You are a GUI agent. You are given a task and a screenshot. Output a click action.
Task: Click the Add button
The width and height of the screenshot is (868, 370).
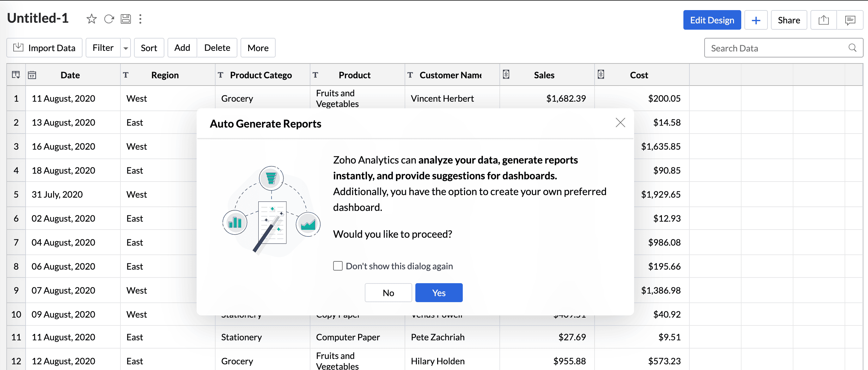182,48
